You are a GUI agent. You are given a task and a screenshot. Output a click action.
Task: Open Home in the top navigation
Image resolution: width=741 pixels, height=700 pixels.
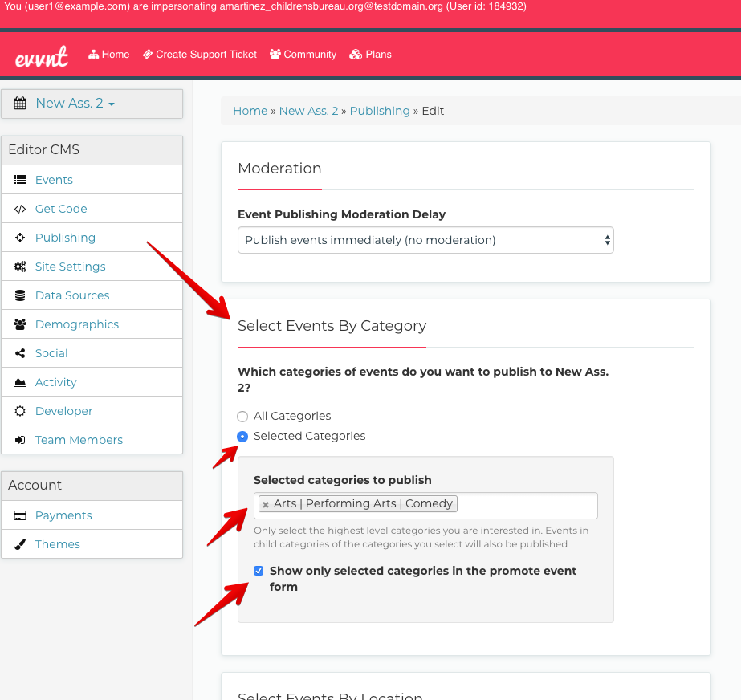109,55
